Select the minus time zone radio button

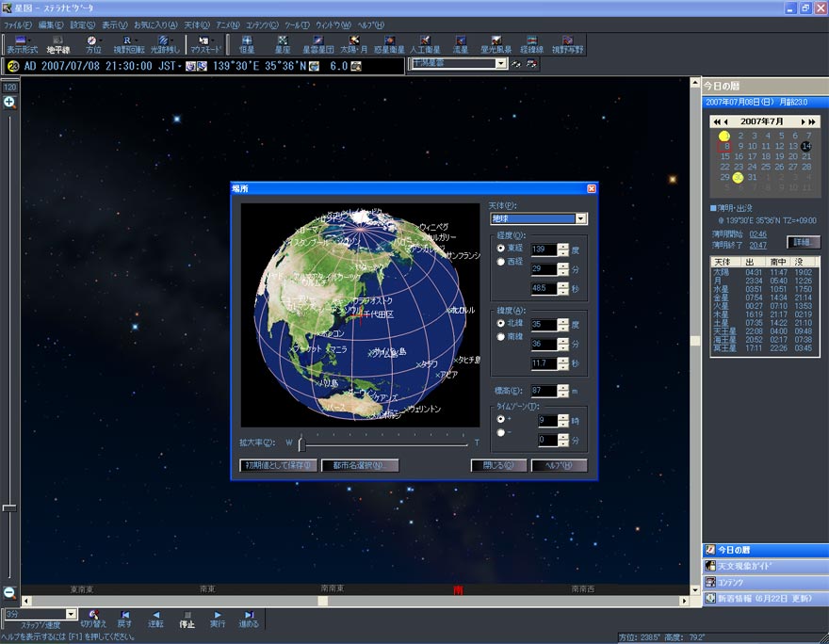[x=501, y=432]
